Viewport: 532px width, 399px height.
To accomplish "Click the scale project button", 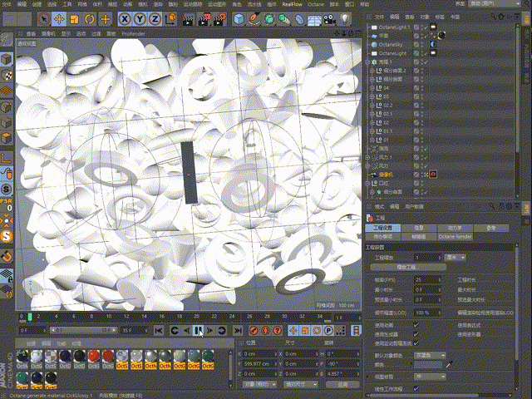I will 406,268.
